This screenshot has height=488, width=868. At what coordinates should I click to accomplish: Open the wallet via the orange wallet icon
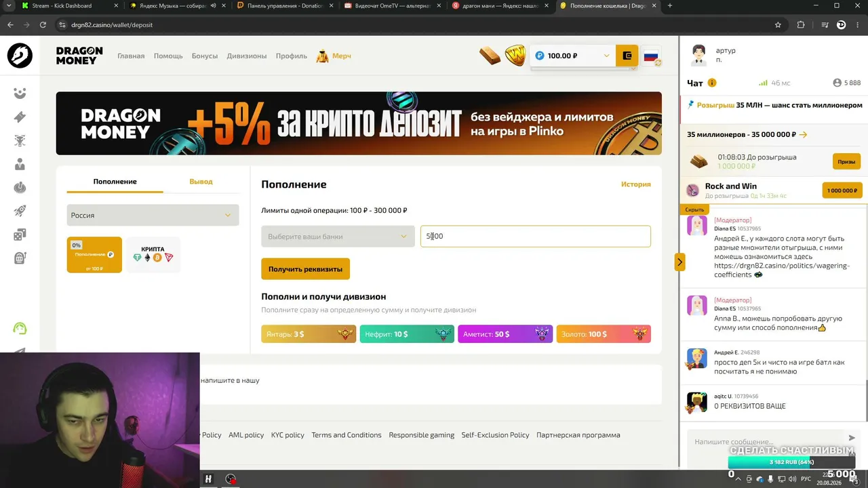pos(627,56)
